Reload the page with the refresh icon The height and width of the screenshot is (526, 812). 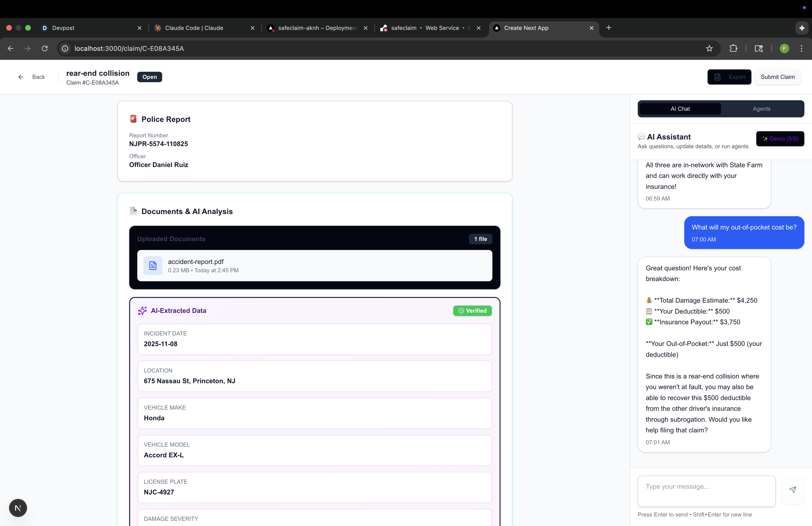(45, 48)
